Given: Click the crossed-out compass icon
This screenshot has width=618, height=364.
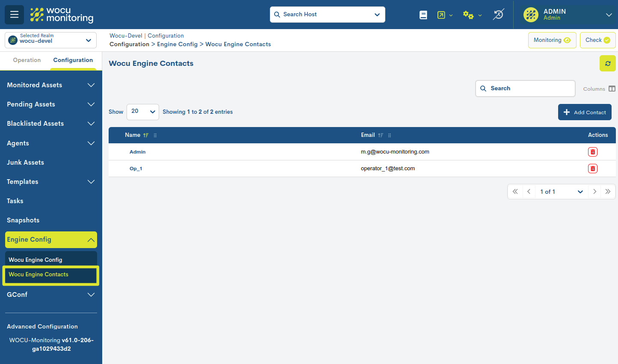Looking at the screenshot, I should (x=498, y=15).
